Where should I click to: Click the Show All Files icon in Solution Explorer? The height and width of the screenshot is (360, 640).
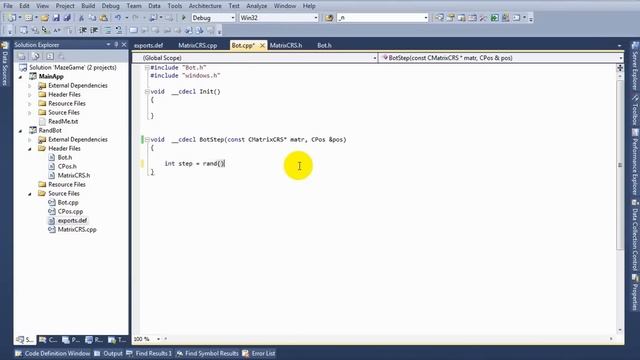tap(36, 56)
